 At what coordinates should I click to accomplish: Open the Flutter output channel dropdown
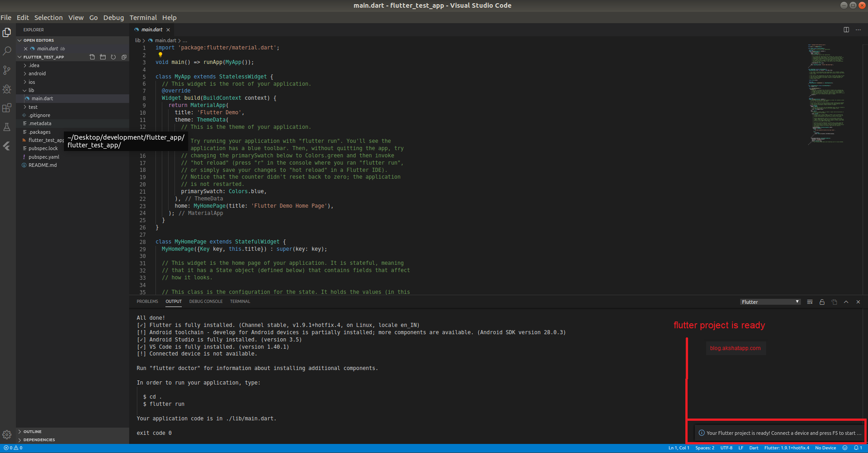(x=770, y=302)
